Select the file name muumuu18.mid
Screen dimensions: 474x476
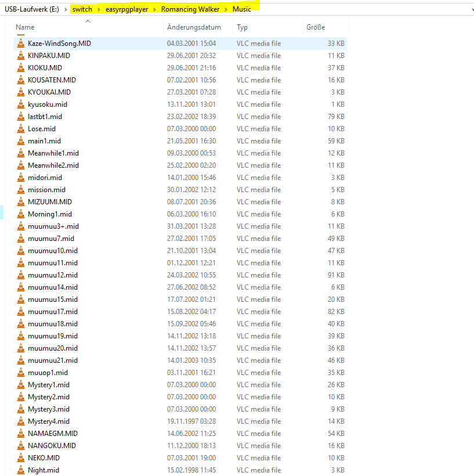pos(53,323)
